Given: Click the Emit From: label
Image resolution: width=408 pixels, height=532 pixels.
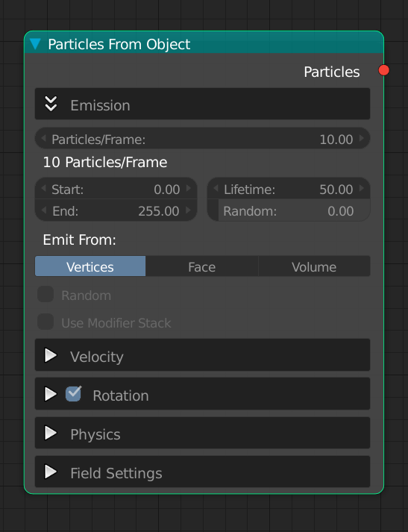Looking at the screenshot, I should (79, 240).
